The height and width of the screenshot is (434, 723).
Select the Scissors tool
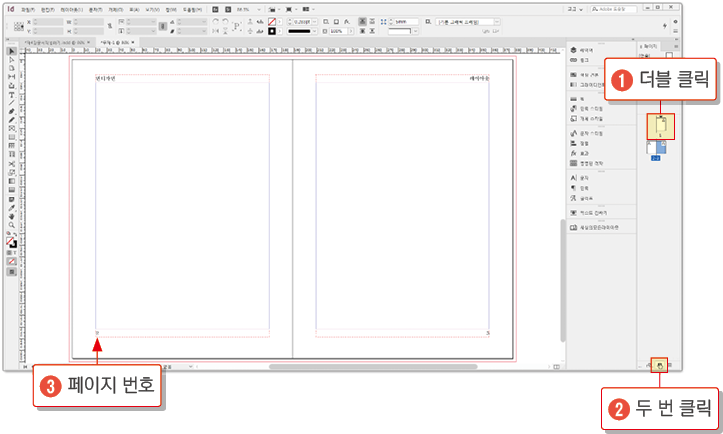(12, 164)
